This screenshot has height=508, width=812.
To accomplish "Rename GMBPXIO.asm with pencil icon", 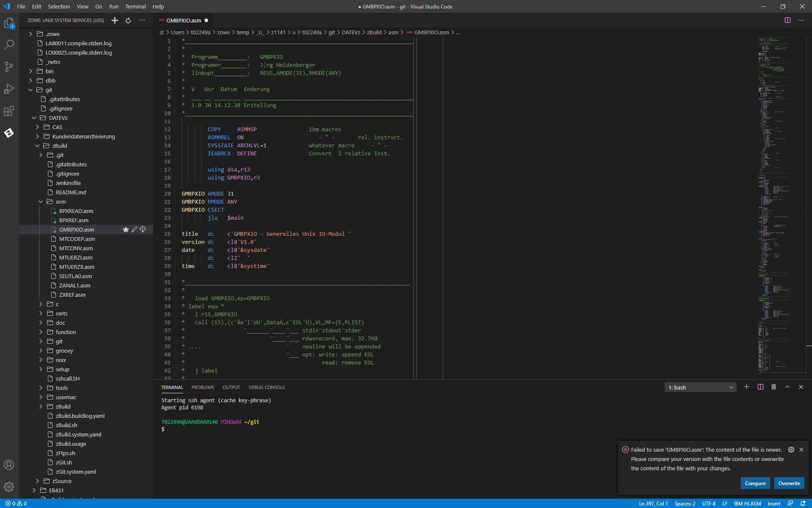I will 134,229.
